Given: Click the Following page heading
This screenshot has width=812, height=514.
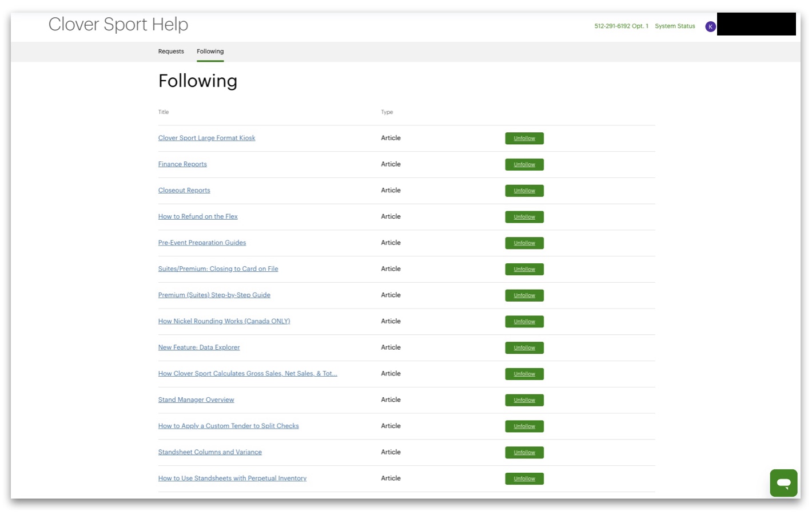Looking at the screenshot, I should pyautogui.click(x=198, y=81).
